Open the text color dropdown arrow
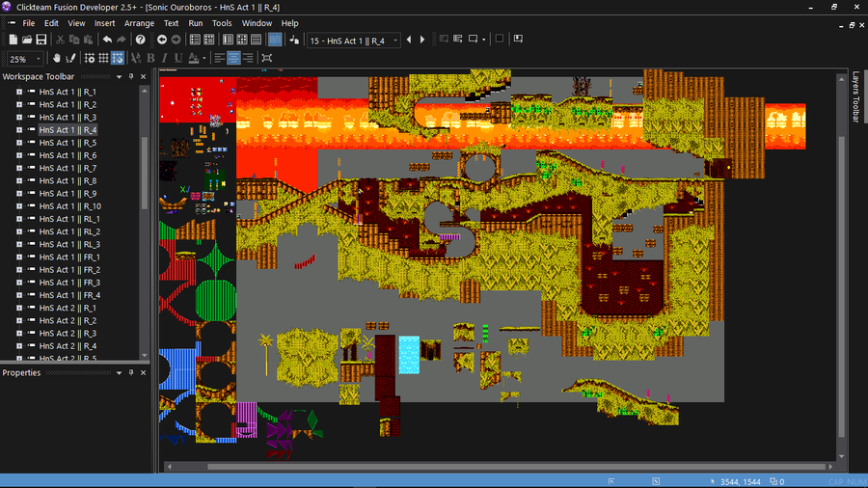868x488 pixels. tap(204, 58)
